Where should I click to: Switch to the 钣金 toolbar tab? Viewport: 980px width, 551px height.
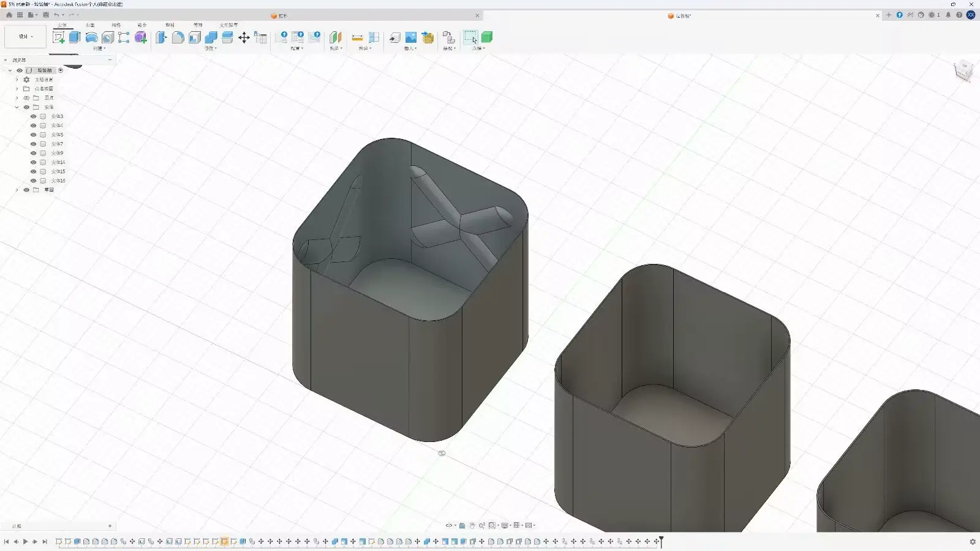tap(142, 25)
